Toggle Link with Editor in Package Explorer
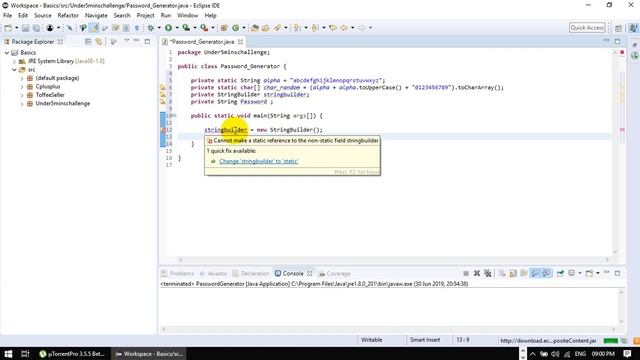Viewport: 640px width, 360px height. (99, 42)
